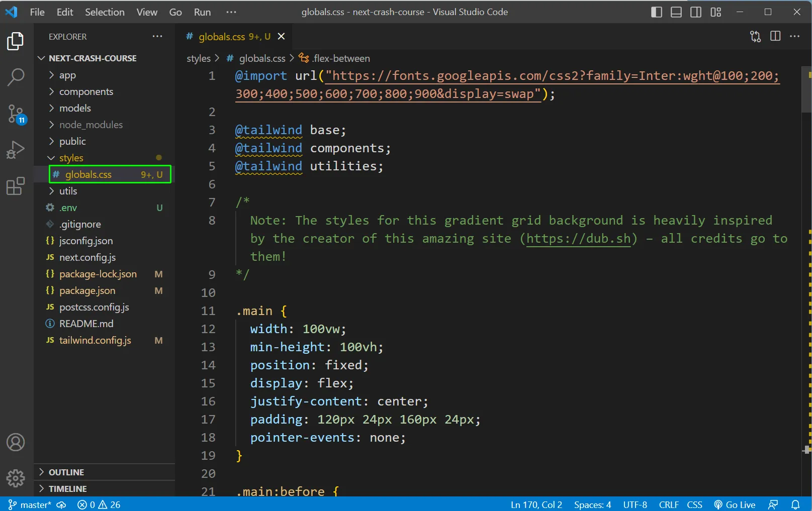812x511 pixels.
Task: Open the Extensions view
Action: [x=16, y=186]
